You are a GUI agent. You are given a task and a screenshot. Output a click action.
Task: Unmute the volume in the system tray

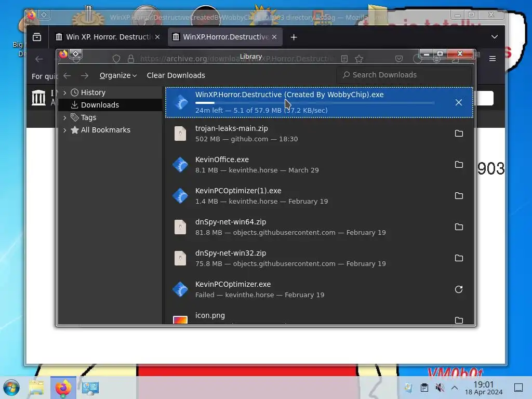click(440, 388)
